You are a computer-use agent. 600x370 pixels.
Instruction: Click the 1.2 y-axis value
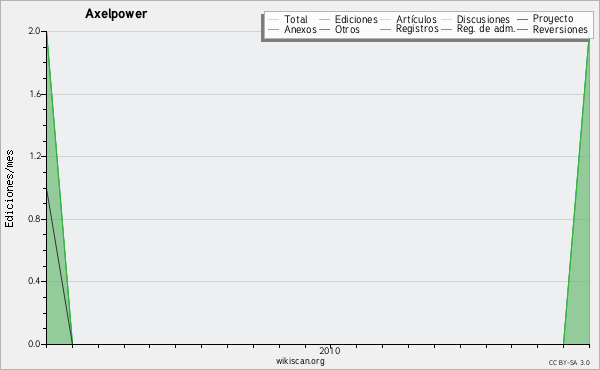point(34,156)
